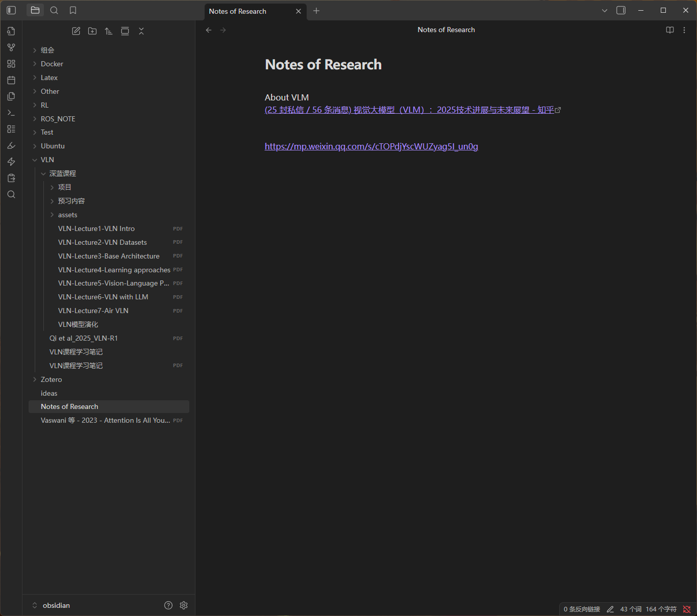The height and width of the screenshot is (616, 697).
Task: Toggle the right sidebar panel
Action: pos(621,10)
